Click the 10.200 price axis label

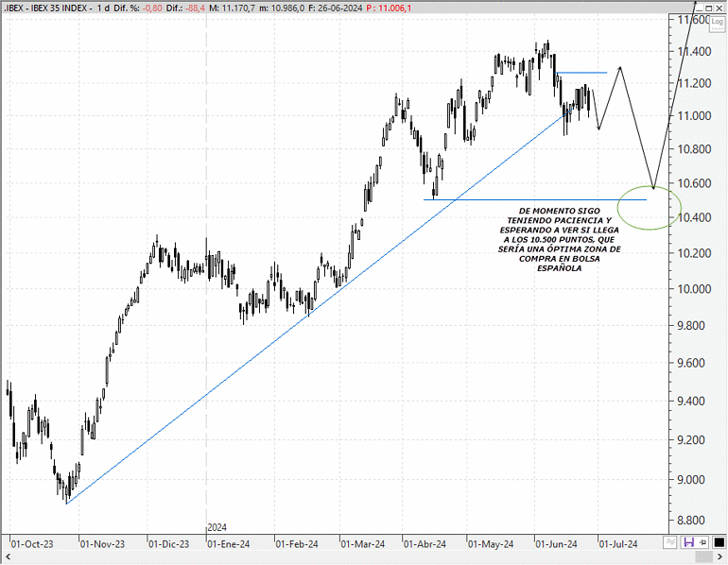[x=694, y=253]
